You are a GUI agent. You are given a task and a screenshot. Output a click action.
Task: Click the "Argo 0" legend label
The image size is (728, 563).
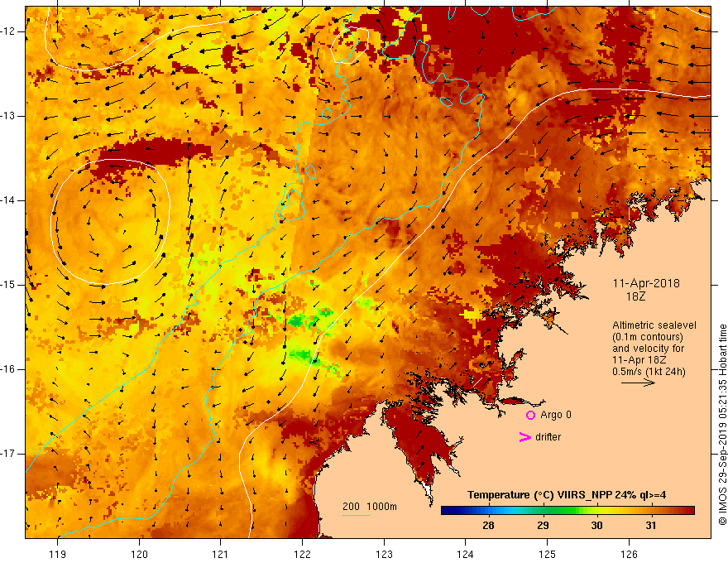pos(556,415)
